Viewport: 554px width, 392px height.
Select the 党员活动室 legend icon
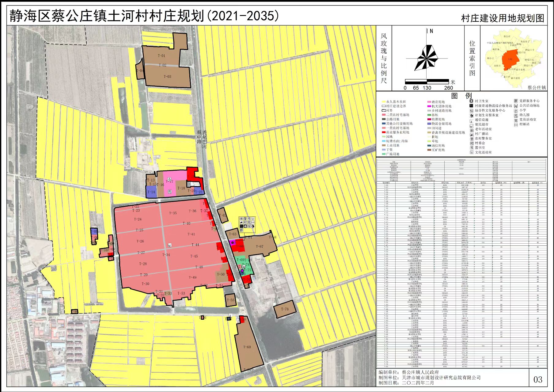coord(516,120)
